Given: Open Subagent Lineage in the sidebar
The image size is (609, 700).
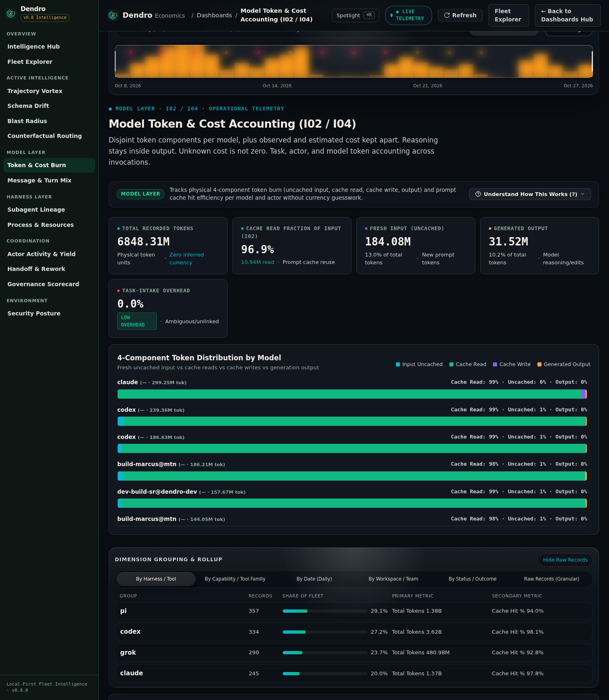Looking at the screenshot, I should click(x=49, y=210).
